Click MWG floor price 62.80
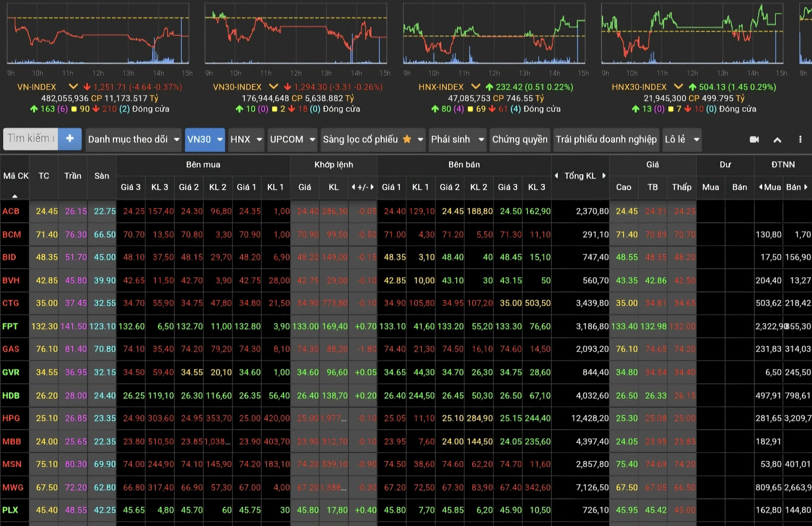This screenshot has width=812, height=526. pyautogui.click(x=104, y=487)
